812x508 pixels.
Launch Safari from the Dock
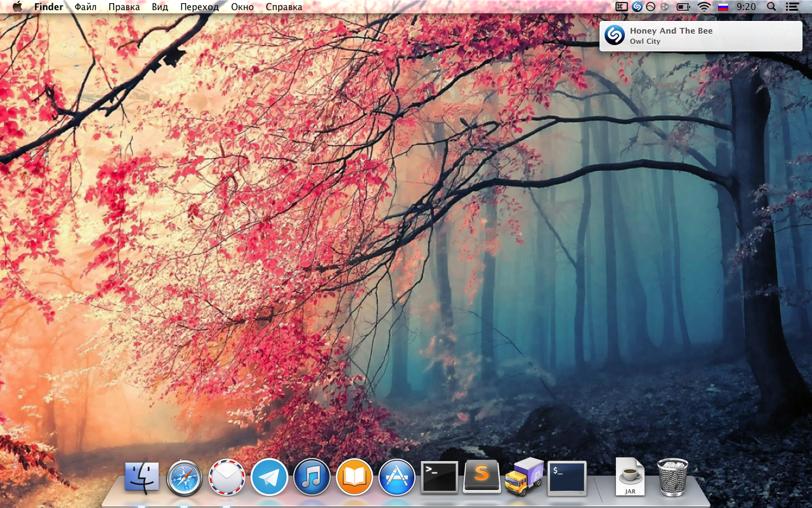pos(185,478)
